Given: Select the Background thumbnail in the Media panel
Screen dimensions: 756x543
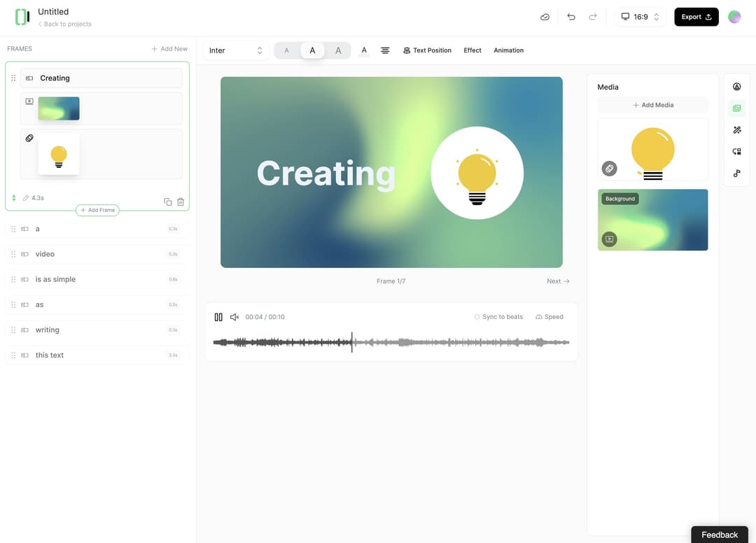Looking at the screenshot, I should pyautogui.click(x=652, y=219).
